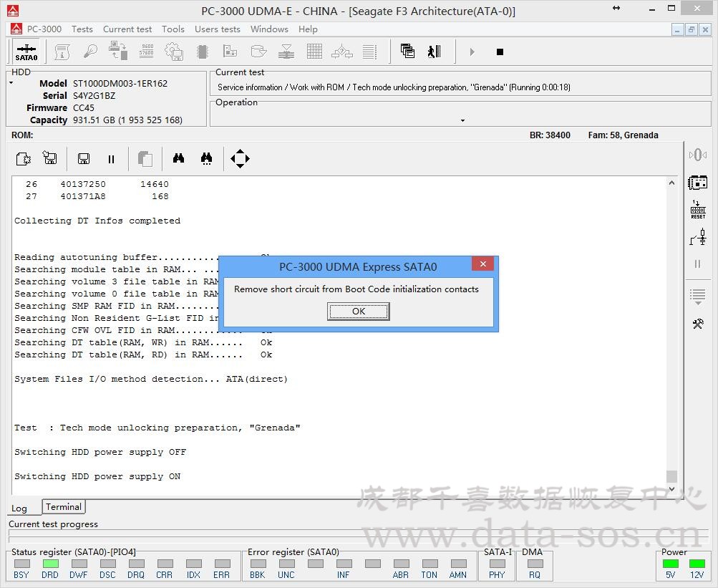Expand the HDD panel collapse arrow

pos(11,83)
